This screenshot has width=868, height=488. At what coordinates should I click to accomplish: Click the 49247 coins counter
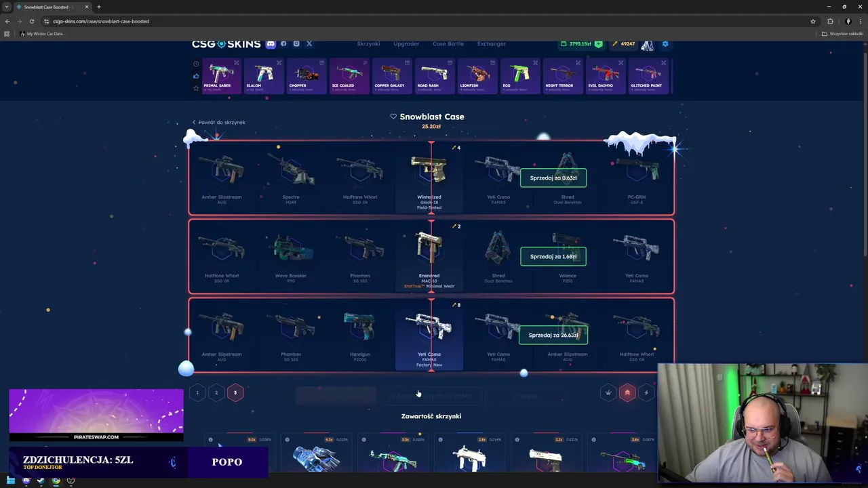[x=624, y=44]
